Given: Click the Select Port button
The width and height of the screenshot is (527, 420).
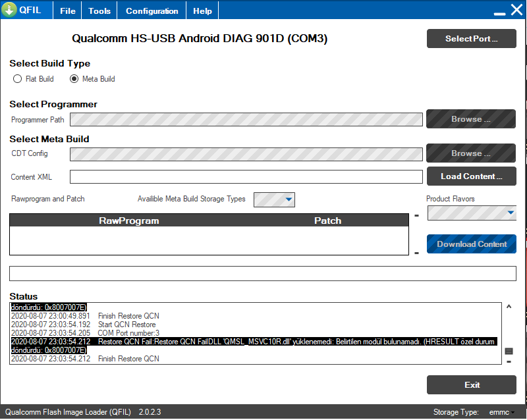Looking at the screenshot, I should click(x=471, y=39).
